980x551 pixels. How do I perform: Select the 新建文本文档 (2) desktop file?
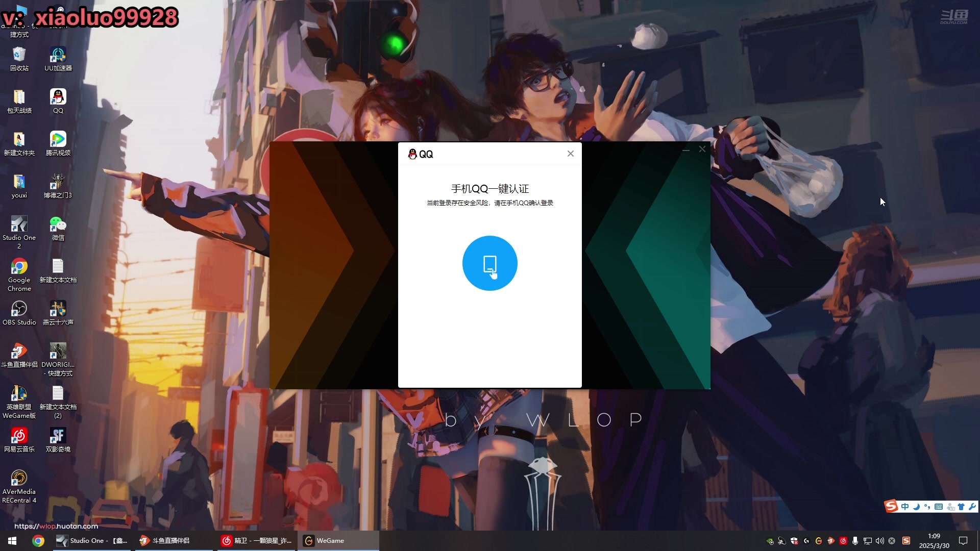coord(58,402)
